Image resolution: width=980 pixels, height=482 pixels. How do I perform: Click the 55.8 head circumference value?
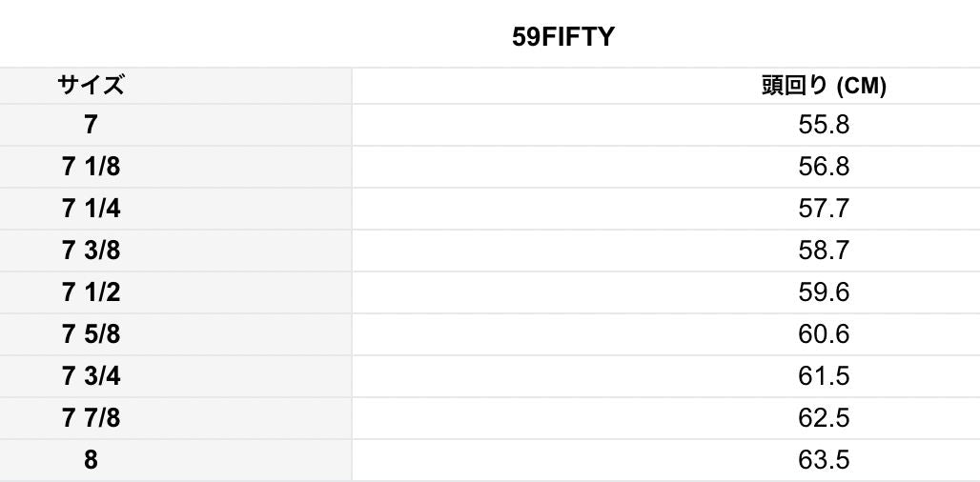pos(824,125)
